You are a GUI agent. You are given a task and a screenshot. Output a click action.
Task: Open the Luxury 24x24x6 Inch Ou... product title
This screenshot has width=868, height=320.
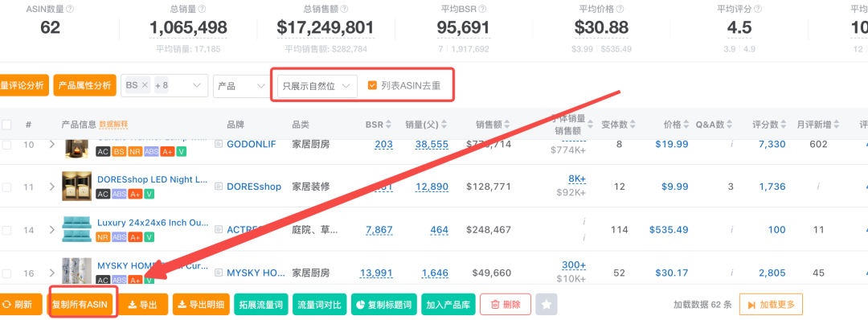153,223
